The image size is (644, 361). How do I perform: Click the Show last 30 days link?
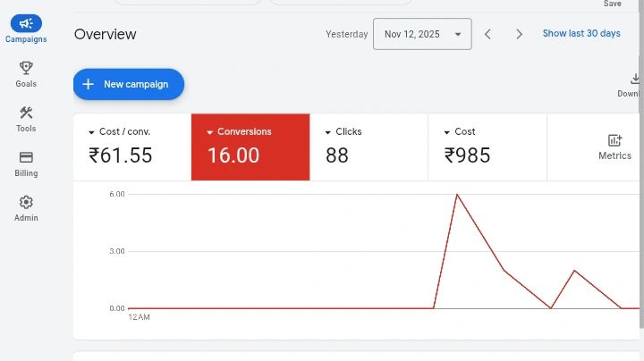[580, 34]
